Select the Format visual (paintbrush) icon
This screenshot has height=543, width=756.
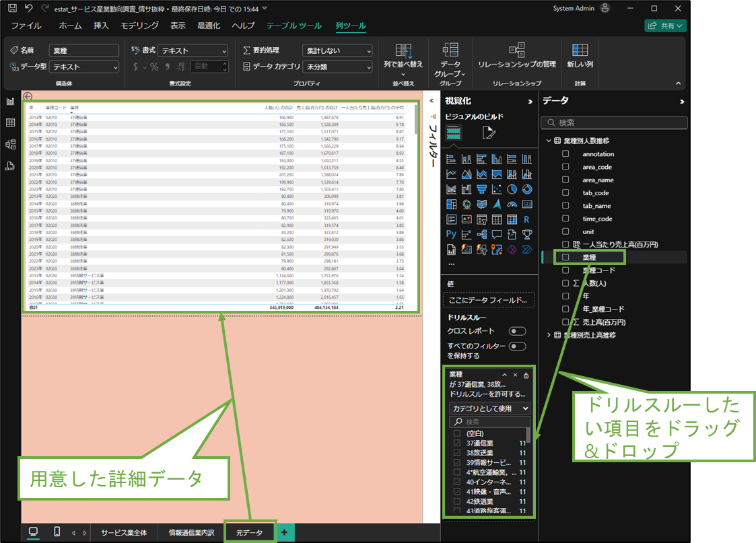(489, 133)
